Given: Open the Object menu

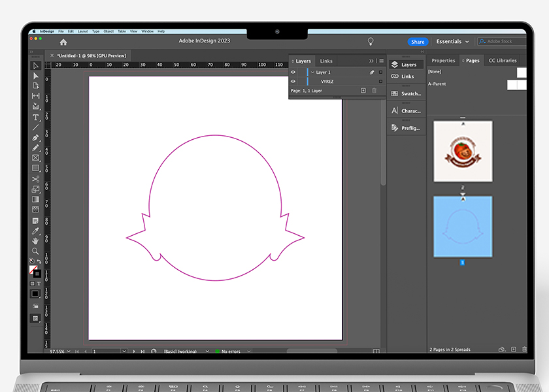Looking at the screenshot, I should pyautogui.click(x=108, y=31).
